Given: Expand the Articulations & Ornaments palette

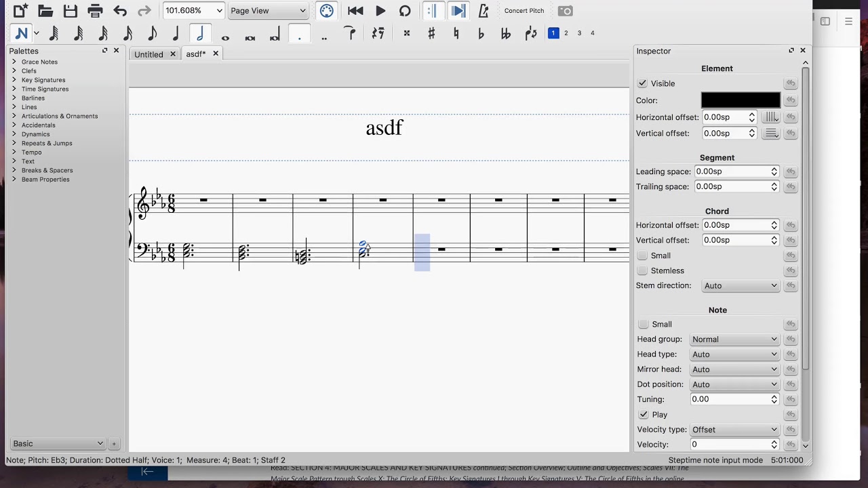Looking at the screenshot, I should (14, 116).
